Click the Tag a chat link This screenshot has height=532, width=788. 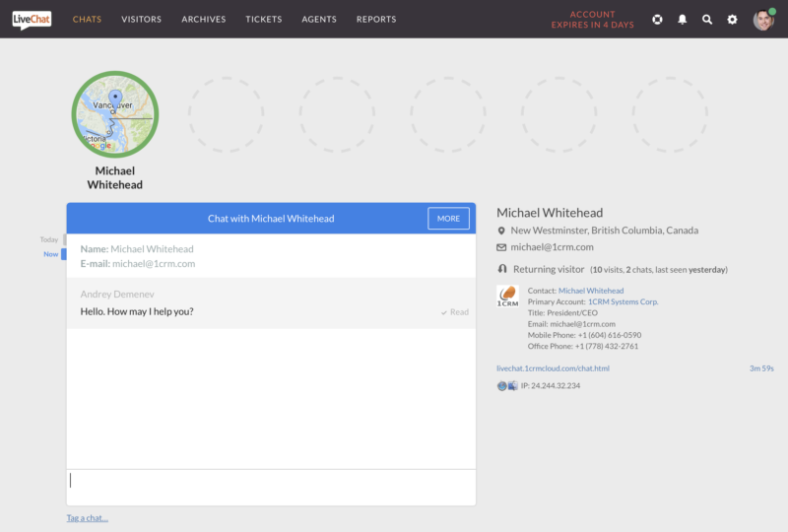88,518
